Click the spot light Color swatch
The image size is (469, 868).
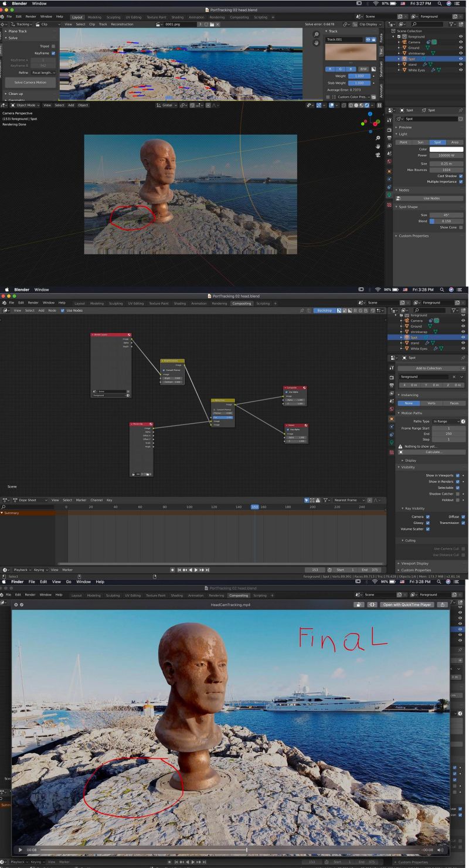point(446,149)
